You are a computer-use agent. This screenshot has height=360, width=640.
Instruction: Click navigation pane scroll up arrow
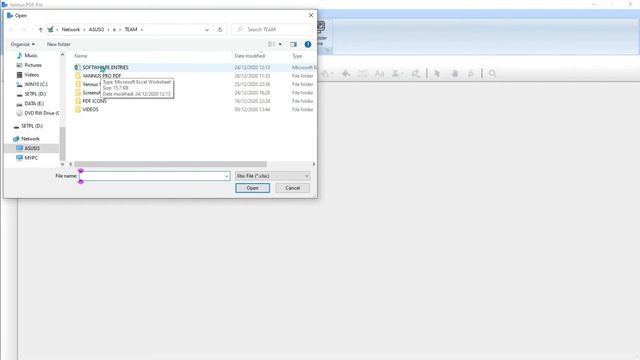click(x=62, y=54)
